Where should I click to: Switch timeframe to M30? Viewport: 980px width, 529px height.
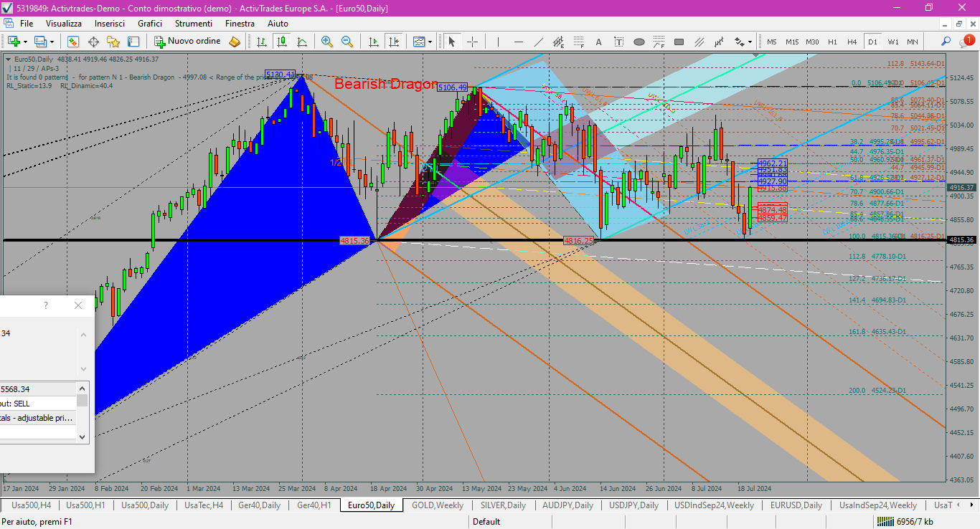click(x=812, y=42)
